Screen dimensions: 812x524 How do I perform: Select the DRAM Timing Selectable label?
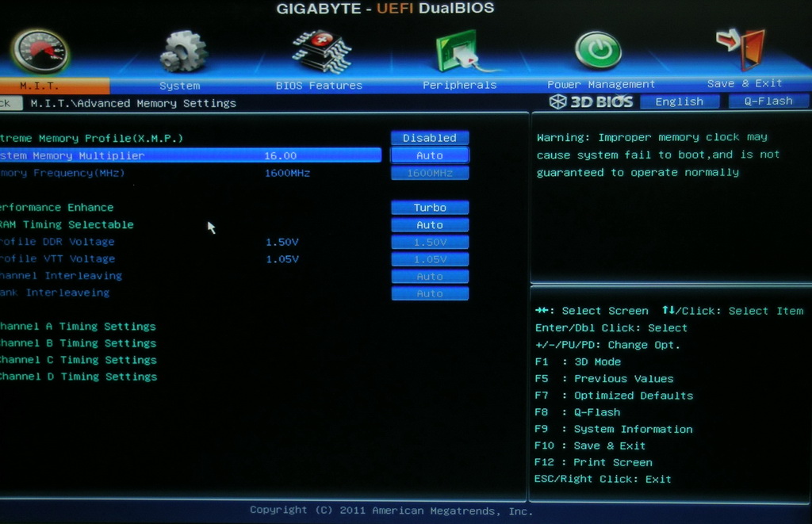(67, 224)
